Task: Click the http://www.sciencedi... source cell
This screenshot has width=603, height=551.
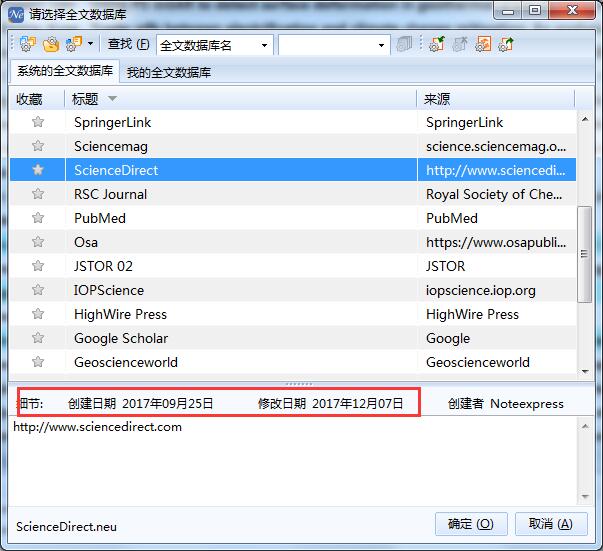Action: coord(496,170)
